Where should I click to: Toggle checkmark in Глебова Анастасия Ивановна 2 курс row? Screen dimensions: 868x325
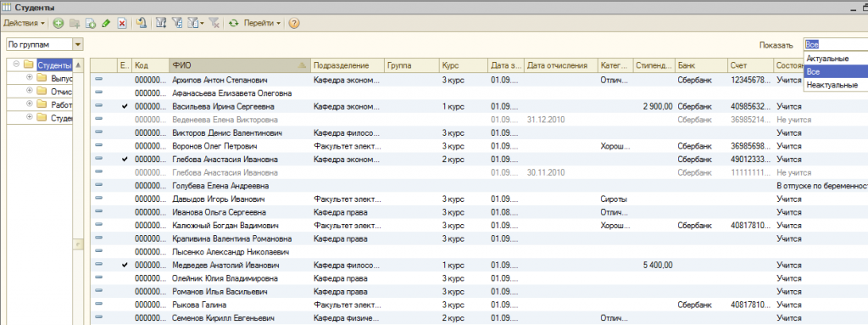pyautogui.click(x=125, y=160)
